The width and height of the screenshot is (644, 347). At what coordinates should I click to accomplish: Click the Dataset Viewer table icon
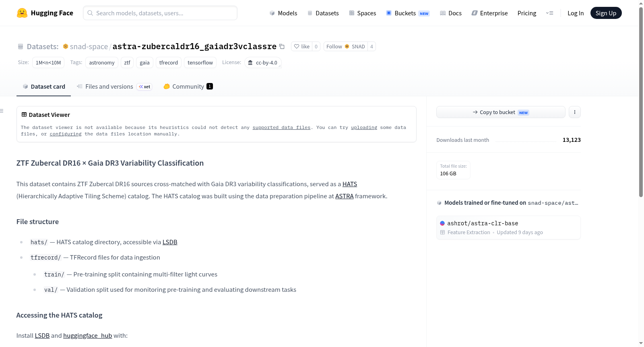24,114
